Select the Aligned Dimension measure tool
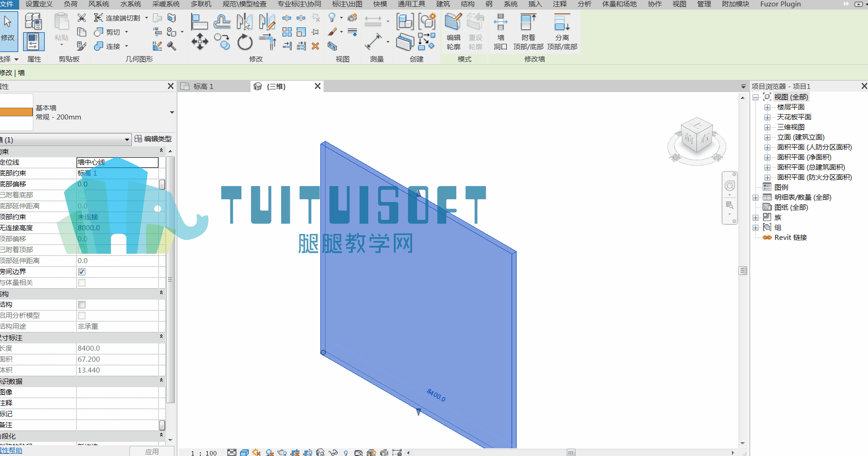The image size is (868, 456). point(373,42)
